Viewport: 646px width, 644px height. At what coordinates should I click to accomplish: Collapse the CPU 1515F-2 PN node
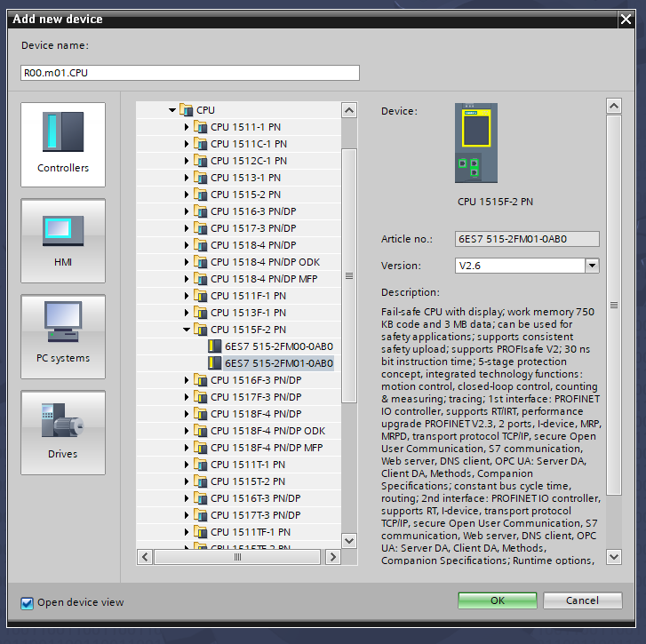click(187, 330)
